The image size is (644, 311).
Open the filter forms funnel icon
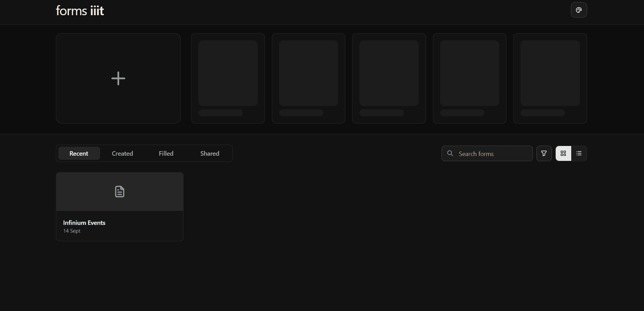point(544,153)
